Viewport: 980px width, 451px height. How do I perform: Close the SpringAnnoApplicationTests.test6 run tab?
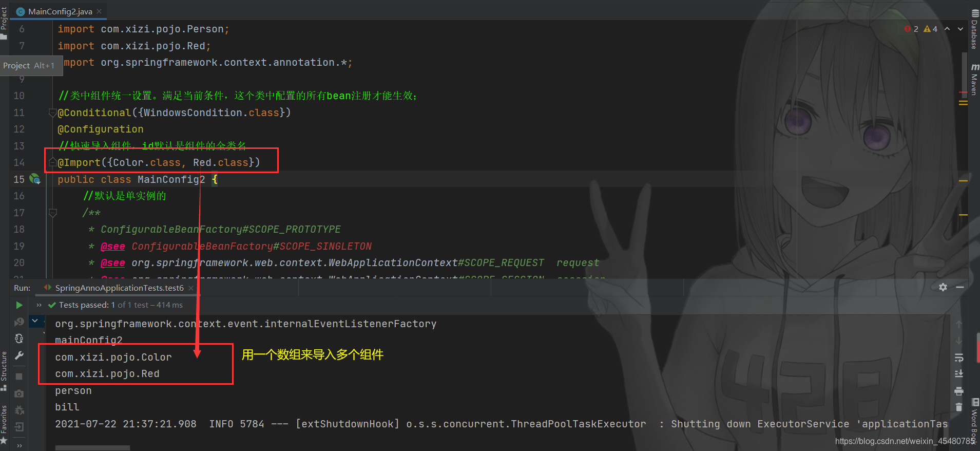[x=191, y=288]
